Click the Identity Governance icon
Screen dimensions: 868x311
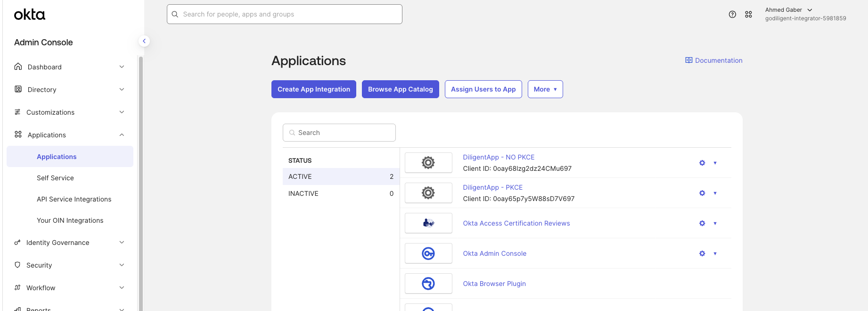(17, 242)
